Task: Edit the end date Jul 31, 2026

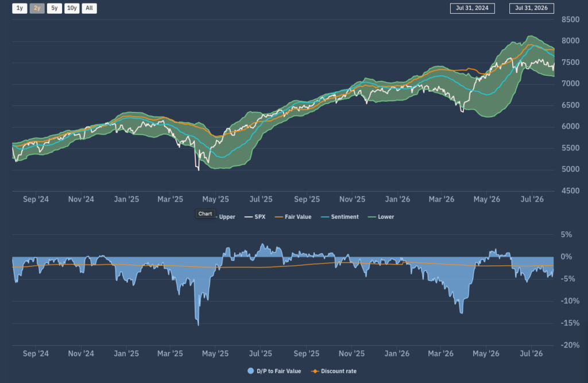Action: click(x=531, y=8)
